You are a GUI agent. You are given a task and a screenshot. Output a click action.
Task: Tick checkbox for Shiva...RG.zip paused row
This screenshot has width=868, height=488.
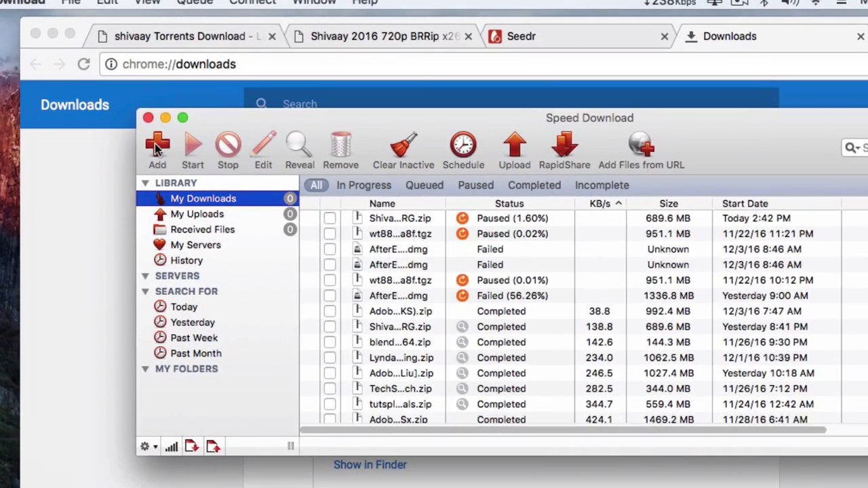click(330, 218)
